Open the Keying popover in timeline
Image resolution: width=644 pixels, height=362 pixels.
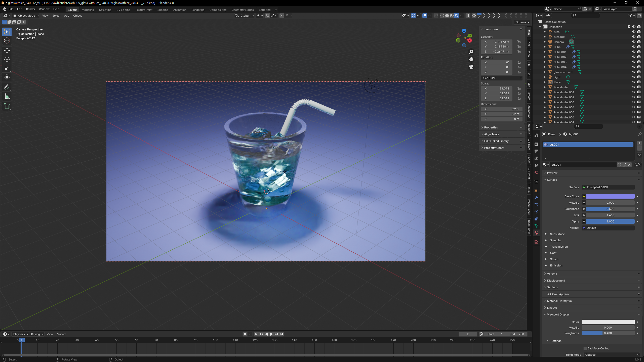click(37, 334)
